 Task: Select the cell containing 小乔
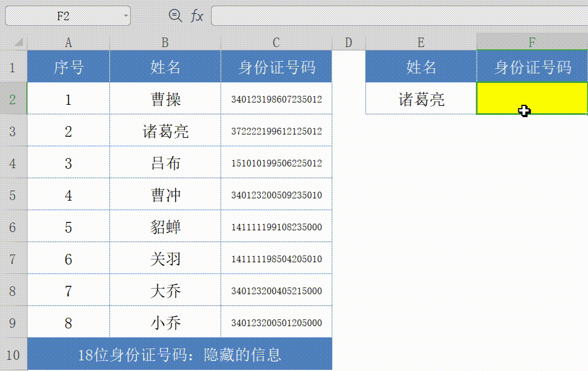pyautogui.click(x=164, y=322)
